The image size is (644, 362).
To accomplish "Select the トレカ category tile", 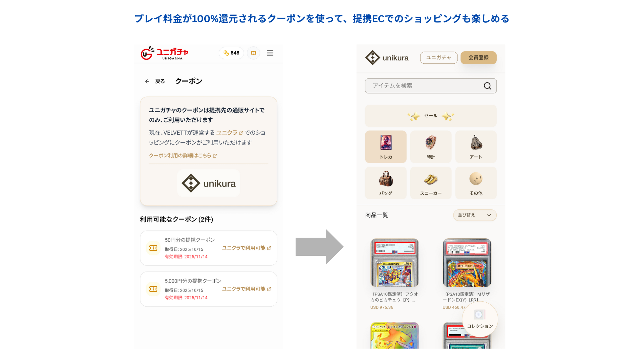I will click(386, 146).
